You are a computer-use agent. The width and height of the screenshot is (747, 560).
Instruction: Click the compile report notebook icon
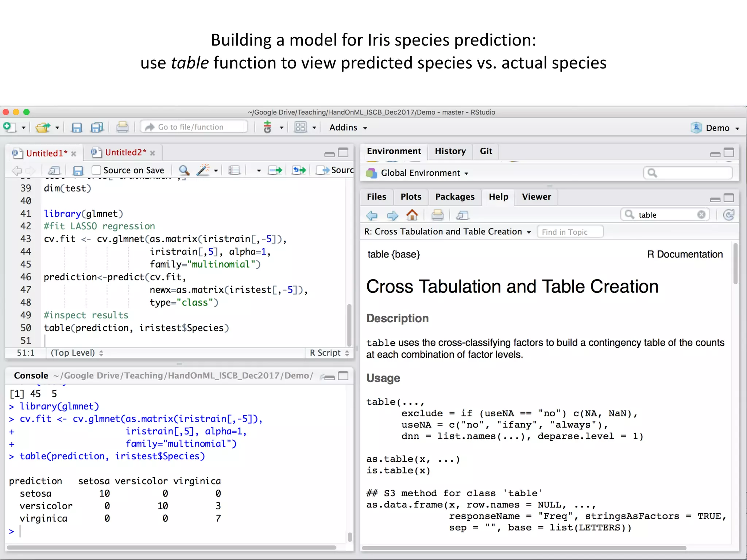tap(234, 170)
